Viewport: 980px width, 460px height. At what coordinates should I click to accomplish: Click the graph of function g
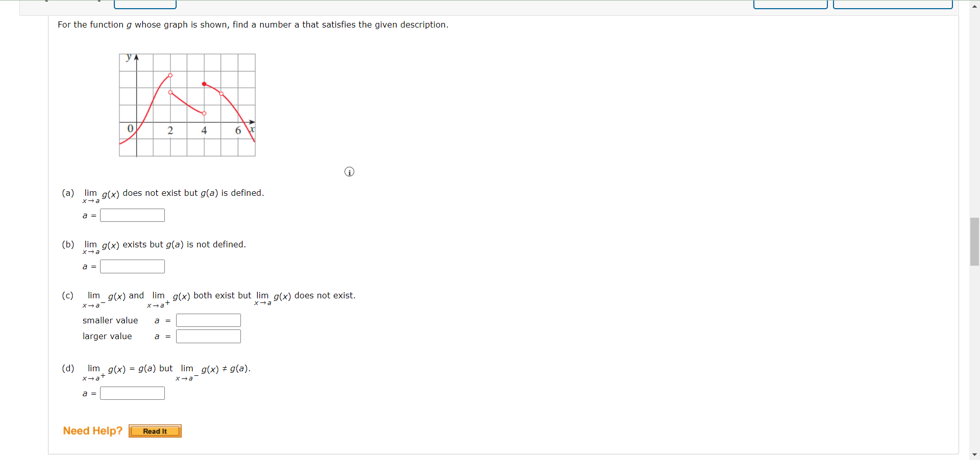187,105
